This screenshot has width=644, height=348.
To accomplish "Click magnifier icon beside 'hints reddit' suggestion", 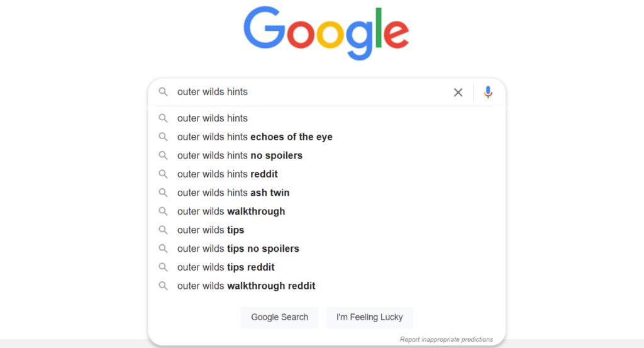I will [164, 174].
